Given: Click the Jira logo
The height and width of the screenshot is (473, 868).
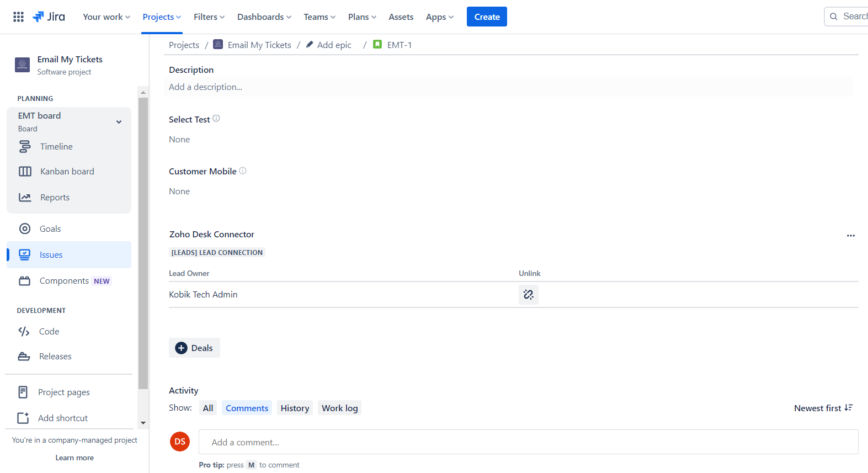Looking at the screenshot, I should click(x=49, y=17).
